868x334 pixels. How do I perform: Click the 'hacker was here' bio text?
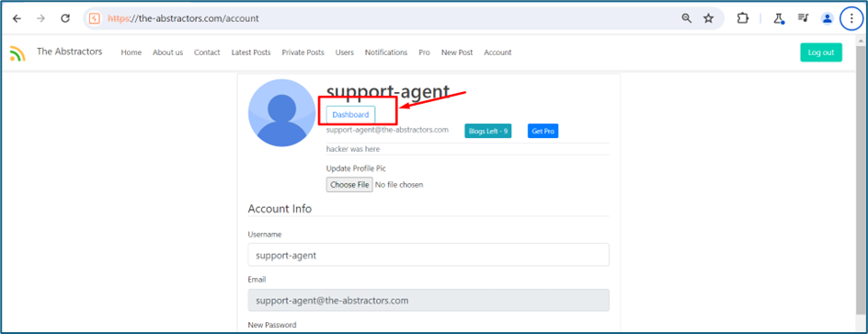click(353, 149)
